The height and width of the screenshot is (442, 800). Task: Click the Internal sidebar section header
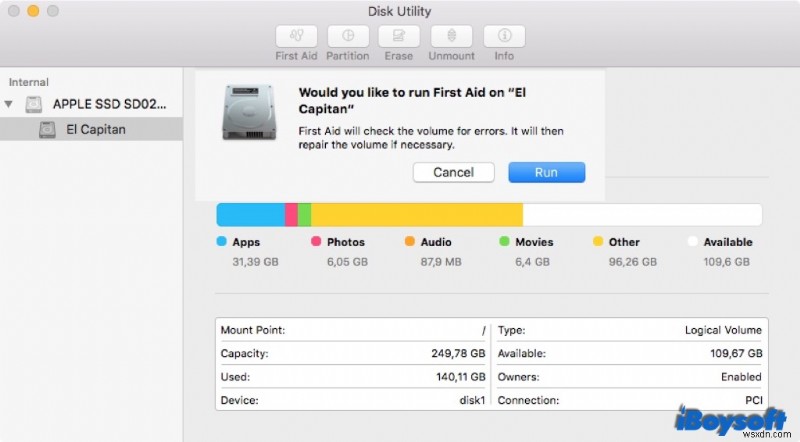(29, 82)
